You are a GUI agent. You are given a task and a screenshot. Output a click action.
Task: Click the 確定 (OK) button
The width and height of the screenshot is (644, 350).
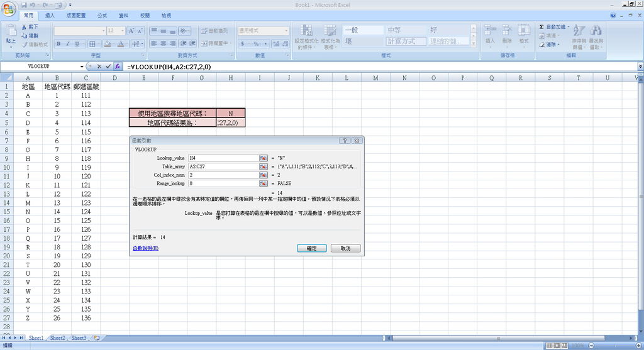[312, 248]
